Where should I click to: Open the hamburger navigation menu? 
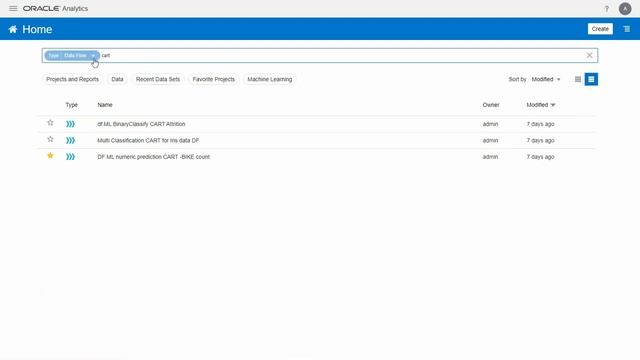pyautogui.click(x=13, y=9)
